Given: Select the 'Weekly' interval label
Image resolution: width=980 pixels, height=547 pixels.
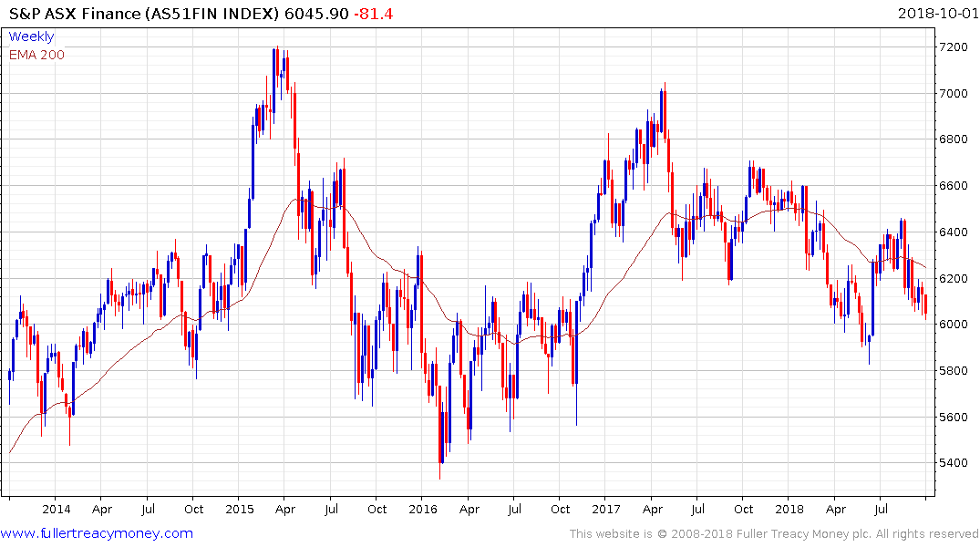Looking at the screenshot, I should coord(31,36).
